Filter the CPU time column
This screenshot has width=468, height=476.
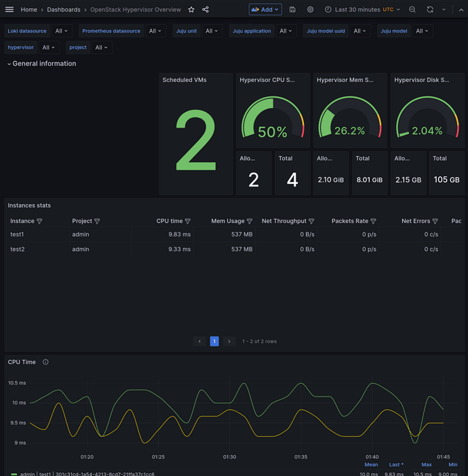click(188, 221)
